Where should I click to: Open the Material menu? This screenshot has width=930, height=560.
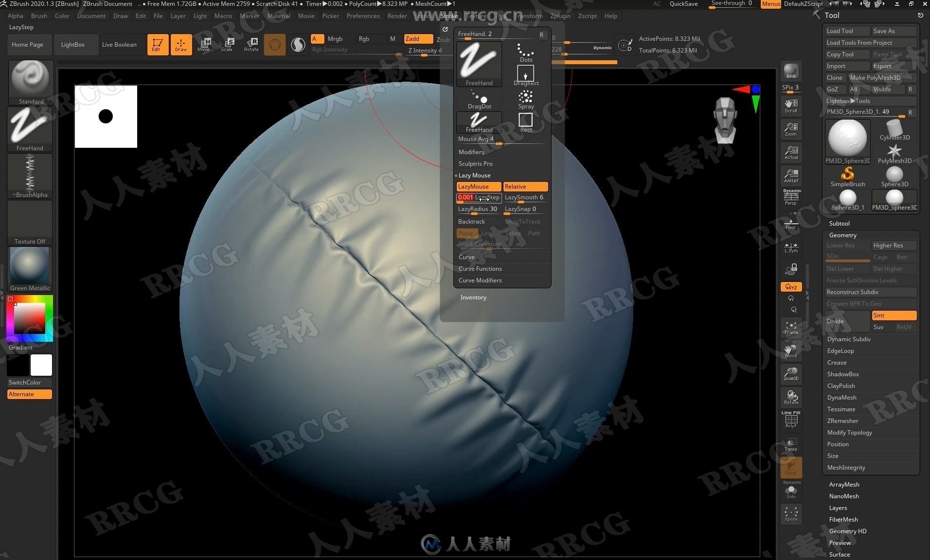[x=279, y=16]
